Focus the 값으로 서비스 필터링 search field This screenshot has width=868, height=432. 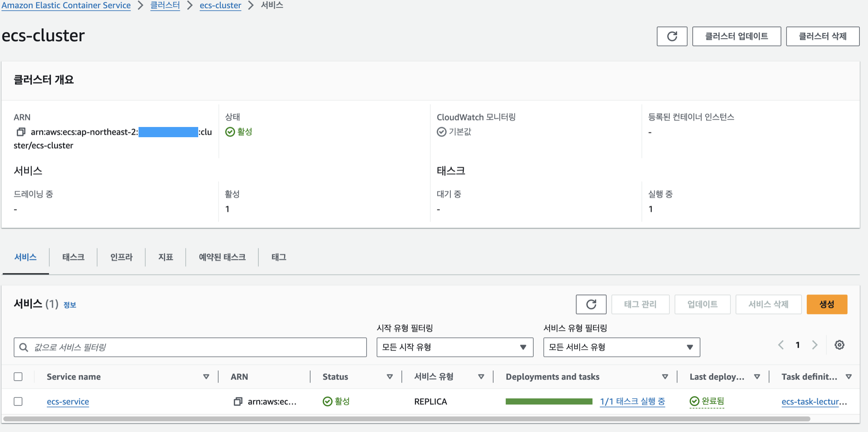coord(190,347)
